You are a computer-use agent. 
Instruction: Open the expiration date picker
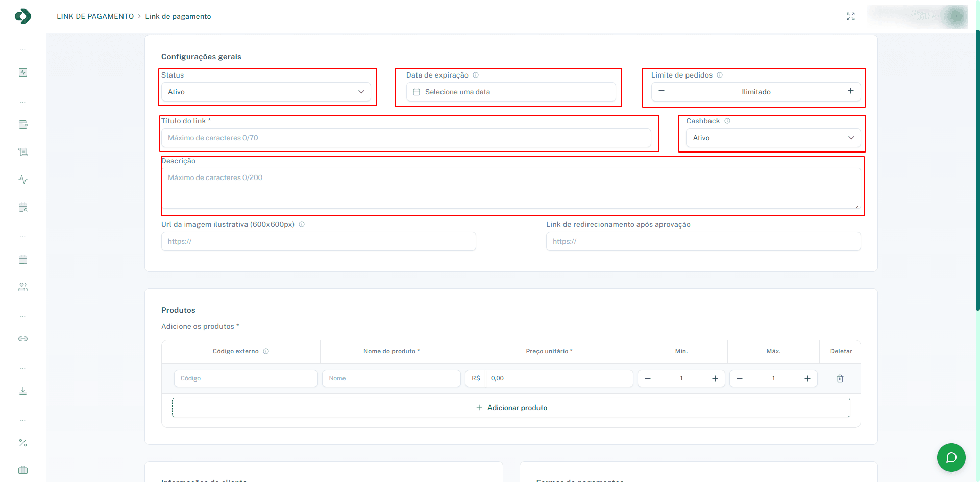point(511,92)
